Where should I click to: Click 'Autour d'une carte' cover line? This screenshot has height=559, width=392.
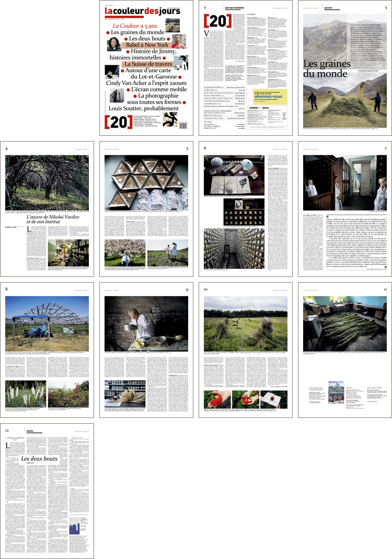click(x=148, y=70)
